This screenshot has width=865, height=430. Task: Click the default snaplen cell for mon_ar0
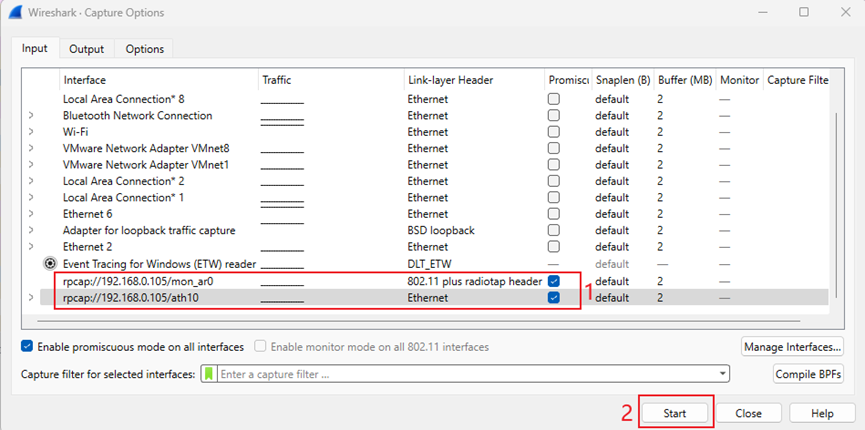pyautogui.click(x=612, y=281)
